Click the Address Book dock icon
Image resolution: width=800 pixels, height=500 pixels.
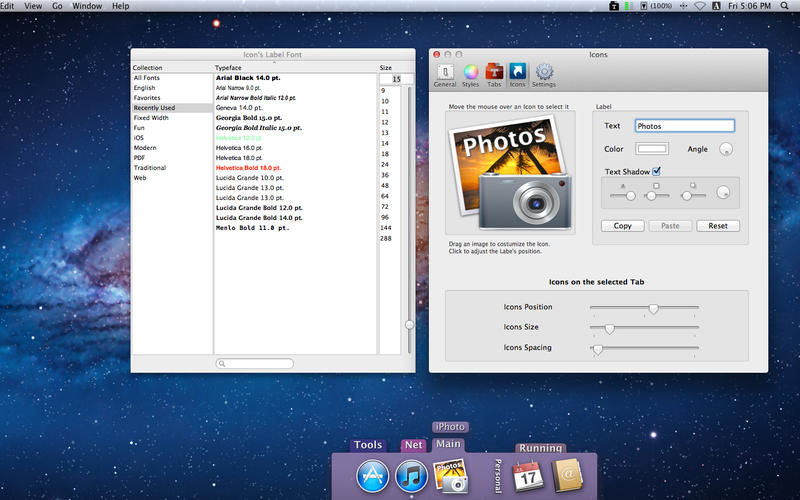(x=566, y=475)
